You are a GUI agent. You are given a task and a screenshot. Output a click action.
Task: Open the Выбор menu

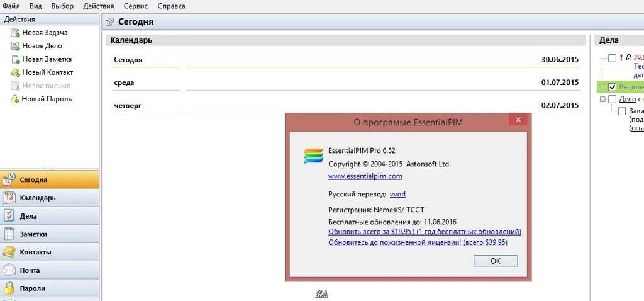[x=62, y=6]
